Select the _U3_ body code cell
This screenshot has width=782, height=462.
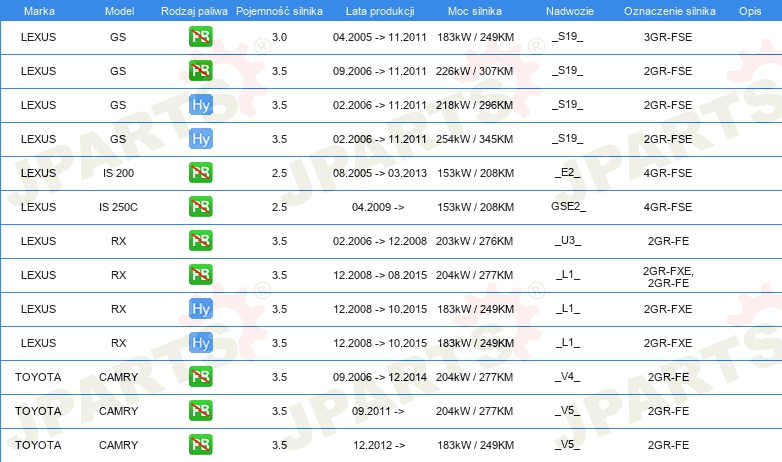point(568,240)
